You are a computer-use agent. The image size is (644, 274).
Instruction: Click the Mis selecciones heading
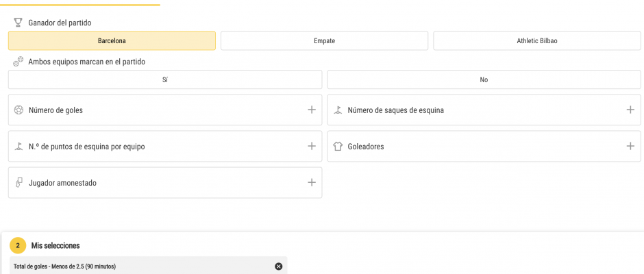coord(55,246)
